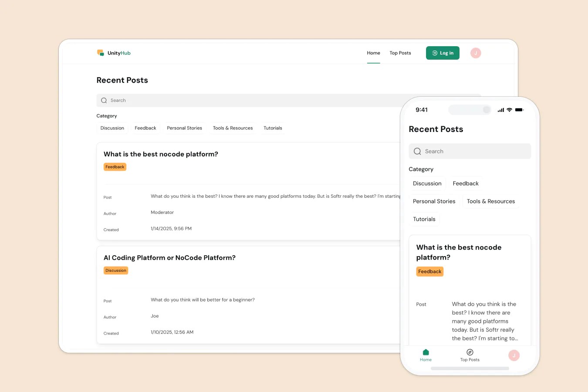
Task: Click the orange Feedback tag on desktop post
Action: 115,167
